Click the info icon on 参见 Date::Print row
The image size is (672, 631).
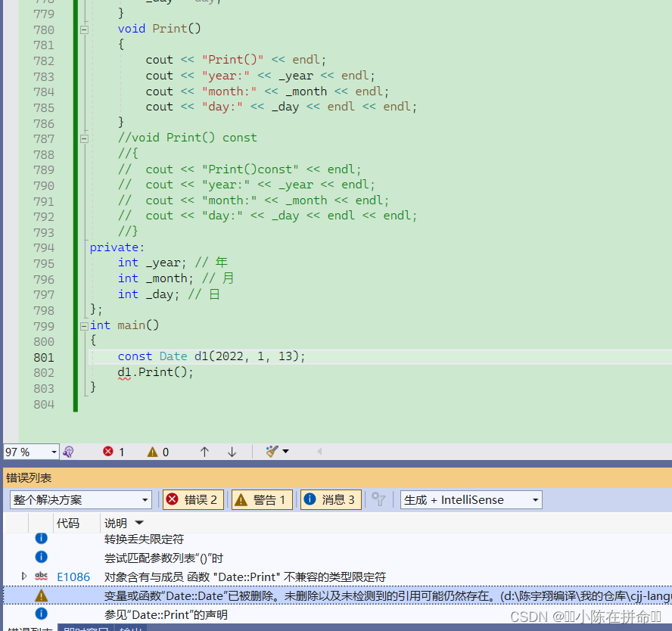click(x=41, y=614)
